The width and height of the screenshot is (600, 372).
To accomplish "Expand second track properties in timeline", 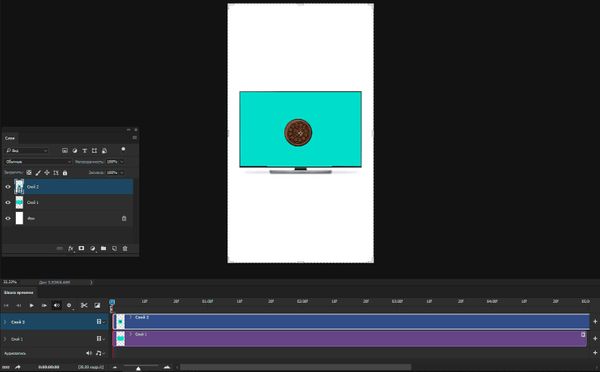I will (x=5, y=339).
